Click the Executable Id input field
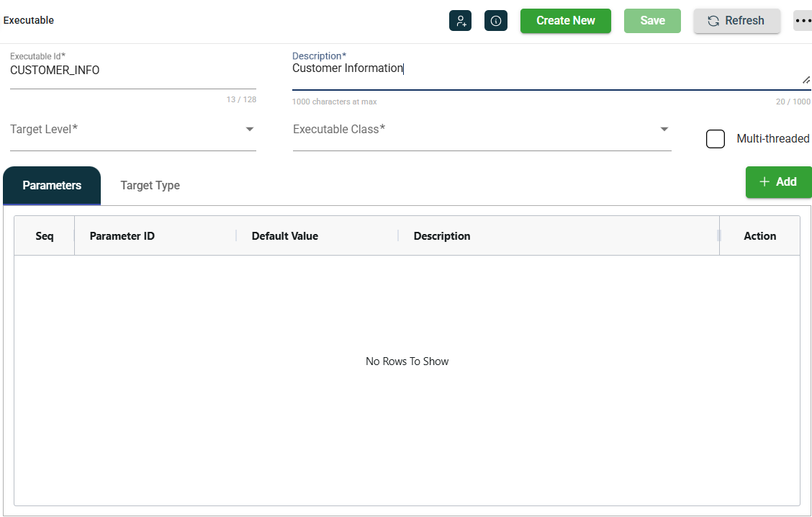Viewport: 812px width, 517px height. coord(133,71)
